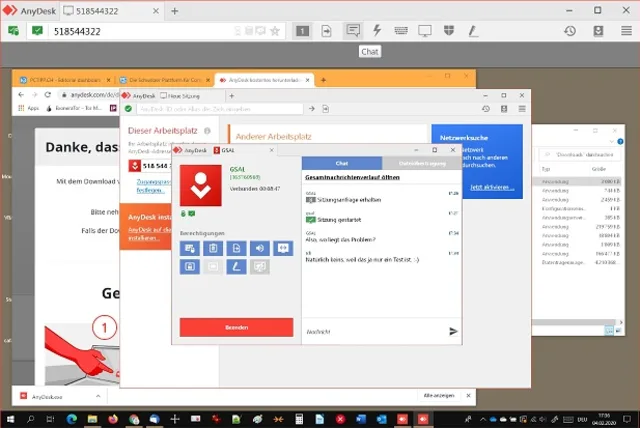Screen dimensions: 640x428
Task: Toggle the file transfer permission
Action: [x=236, y=248]
